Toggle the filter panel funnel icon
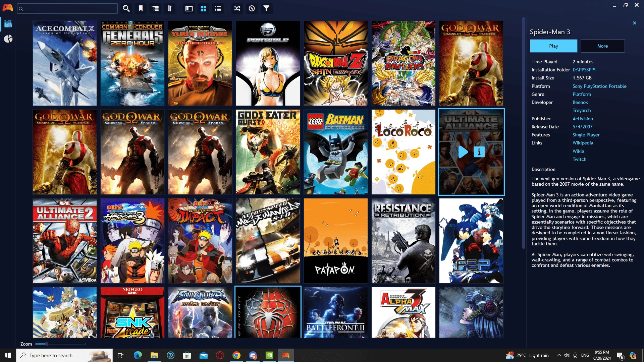 (x=266, y=9)
